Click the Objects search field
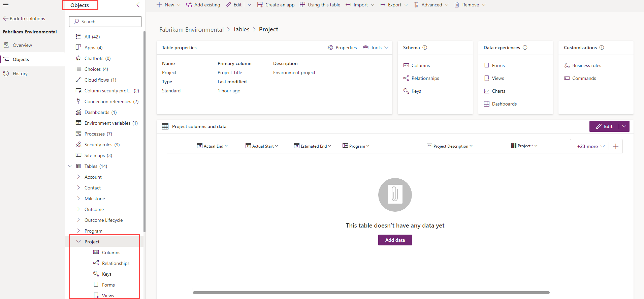The height and width of the screenshot is (299, 644). point(105,22)
